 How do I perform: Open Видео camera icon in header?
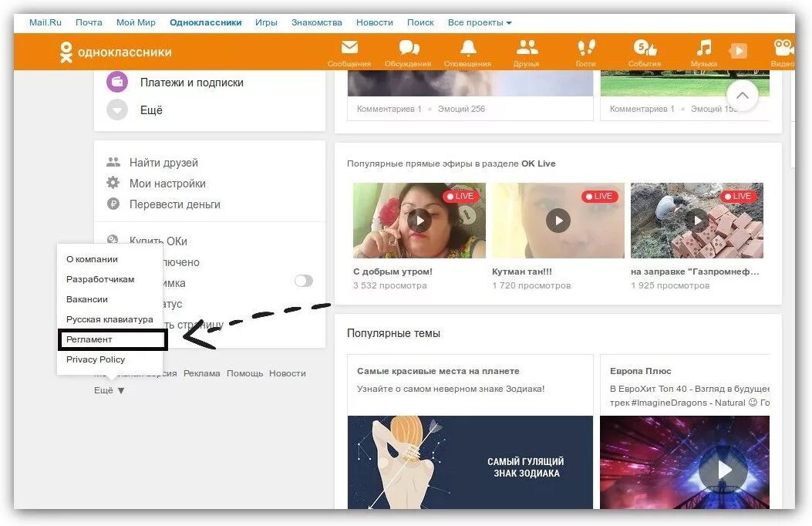(x=783, y=48)
